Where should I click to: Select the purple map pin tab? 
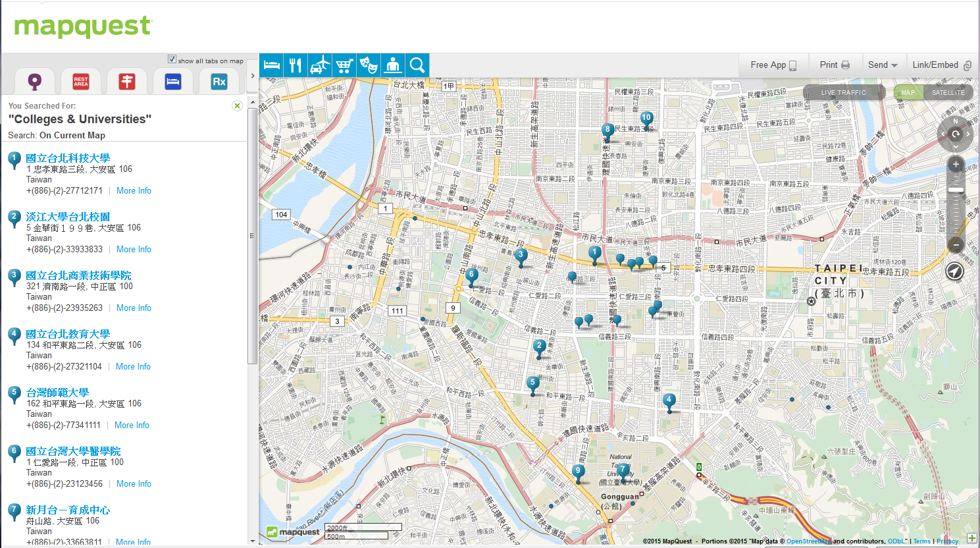[35, 81]
